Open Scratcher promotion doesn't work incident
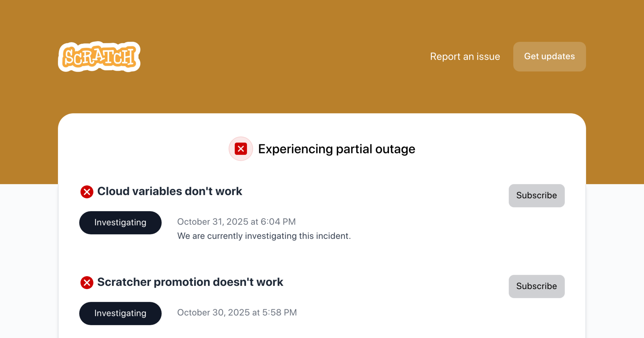644x338 pixels. pyautogui.click(x=190, y=282)
